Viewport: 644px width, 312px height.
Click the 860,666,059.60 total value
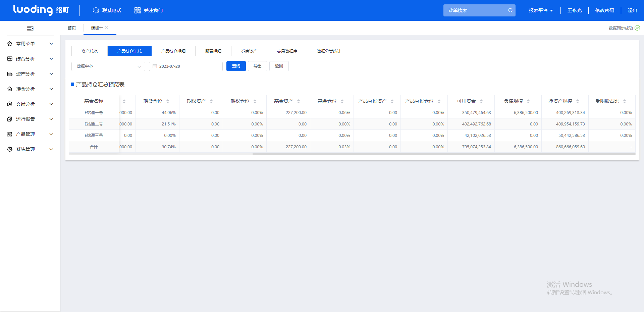[570, 147]
